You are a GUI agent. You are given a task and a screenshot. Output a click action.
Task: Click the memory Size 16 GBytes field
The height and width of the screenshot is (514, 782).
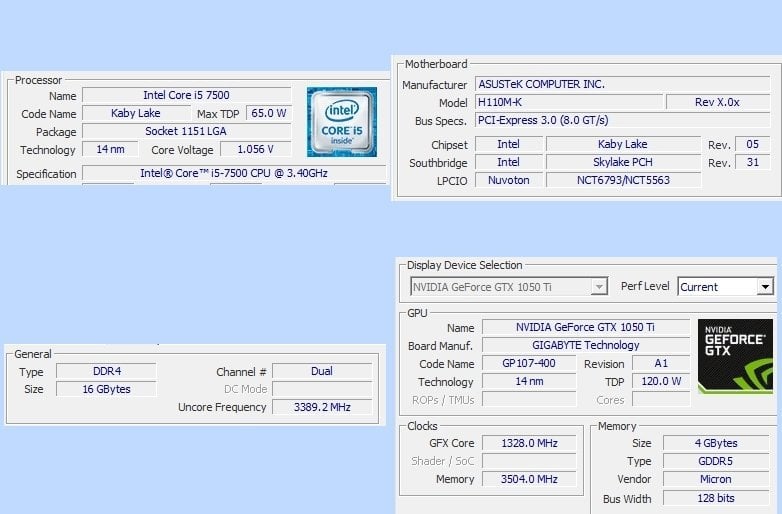tap(106, 389)
